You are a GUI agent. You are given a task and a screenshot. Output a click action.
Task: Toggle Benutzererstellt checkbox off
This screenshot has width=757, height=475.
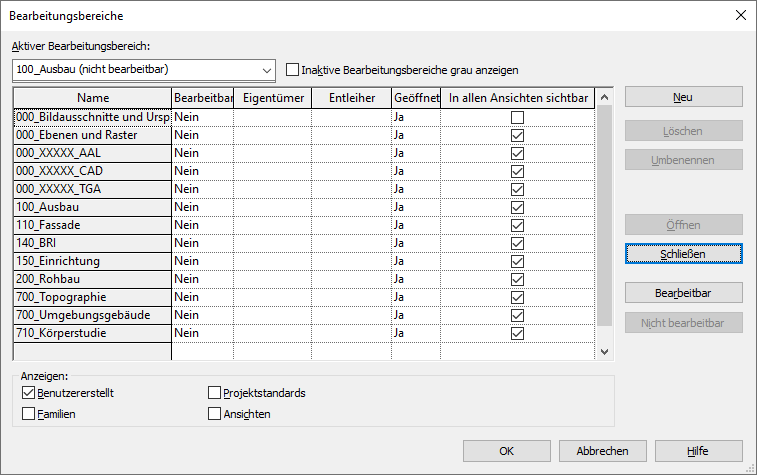pos(28,393)
